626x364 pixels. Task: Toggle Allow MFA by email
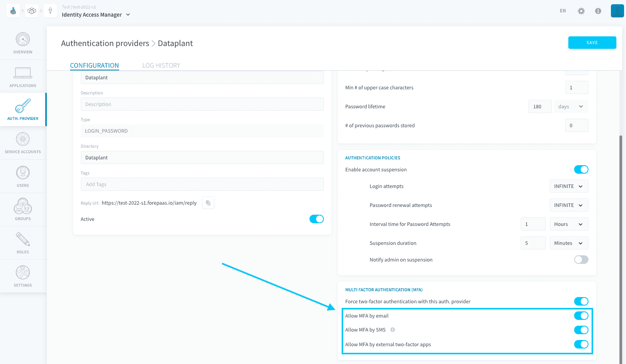(x=581, y=316)
